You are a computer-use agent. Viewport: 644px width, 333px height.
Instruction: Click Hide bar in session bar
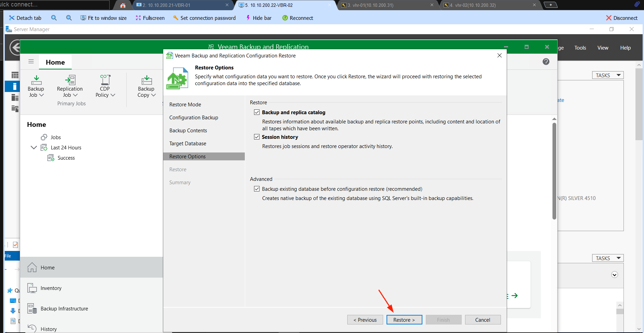[258, 18]
